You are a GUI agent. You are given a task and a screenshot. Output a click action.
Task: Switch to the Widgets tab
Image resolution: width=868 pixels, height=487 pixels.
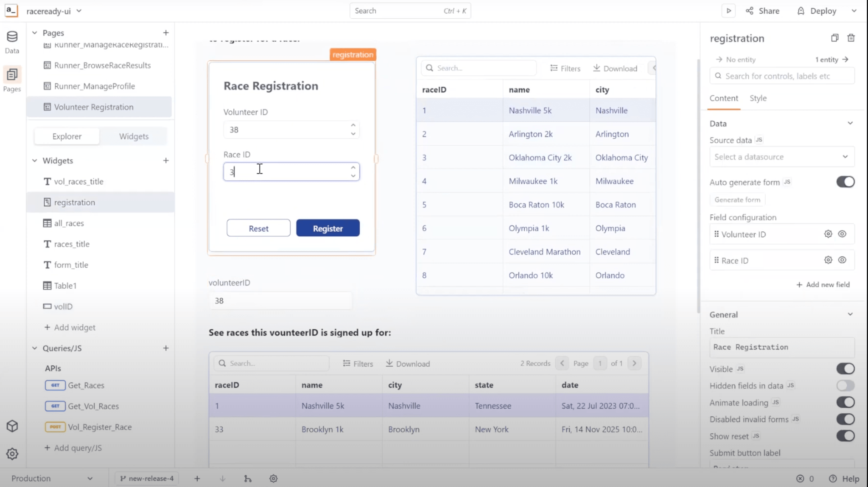pyautogui.click(x=134, y=136)
